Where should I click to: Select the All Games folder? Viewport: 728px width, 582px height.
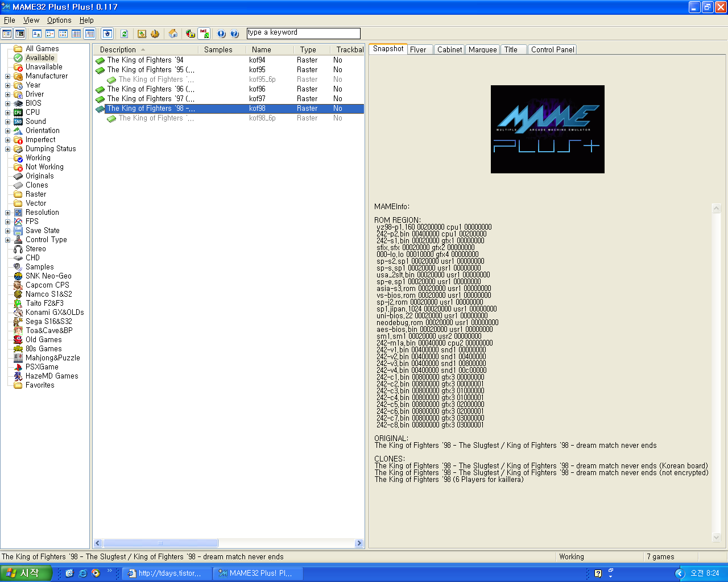pyautogui.click(x=42, y=49)
